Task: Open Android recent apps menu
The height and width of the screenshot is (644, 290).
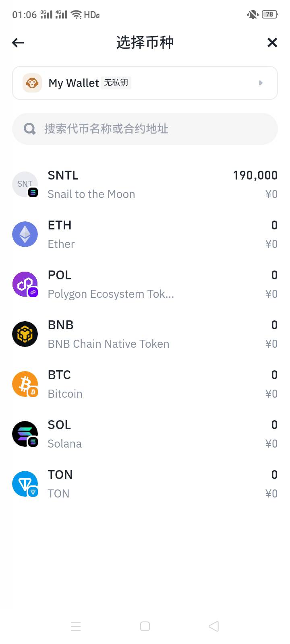Action: pyautogui.click(x=76, y=626)
